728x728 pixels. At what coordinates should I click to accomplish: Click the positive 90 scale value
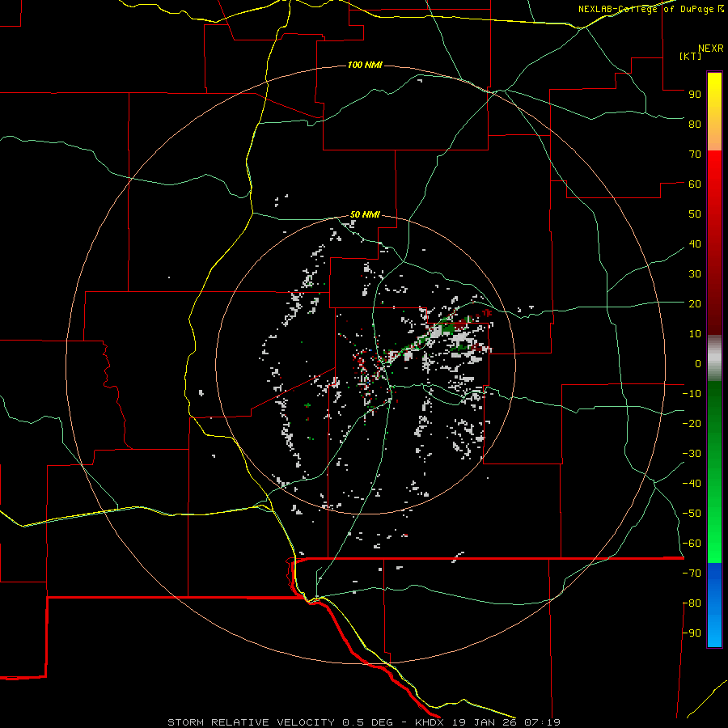click(695, 95)
